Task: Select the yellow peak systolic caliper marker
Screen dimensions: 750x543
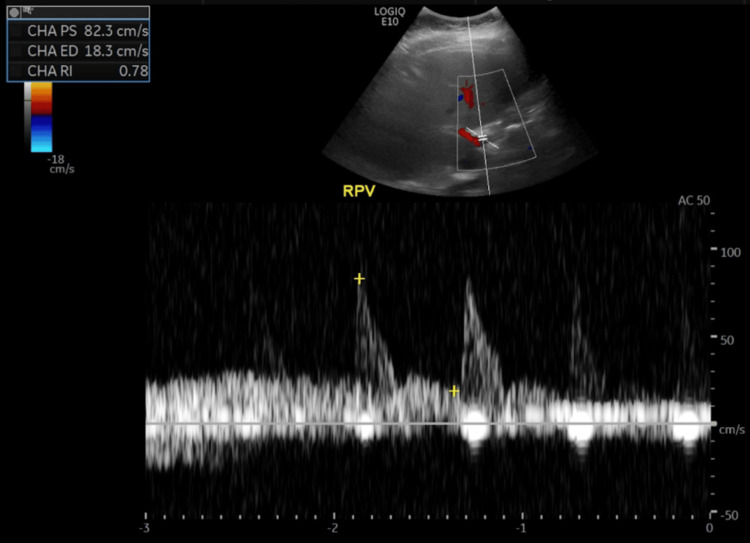Action: coord(359,278)
